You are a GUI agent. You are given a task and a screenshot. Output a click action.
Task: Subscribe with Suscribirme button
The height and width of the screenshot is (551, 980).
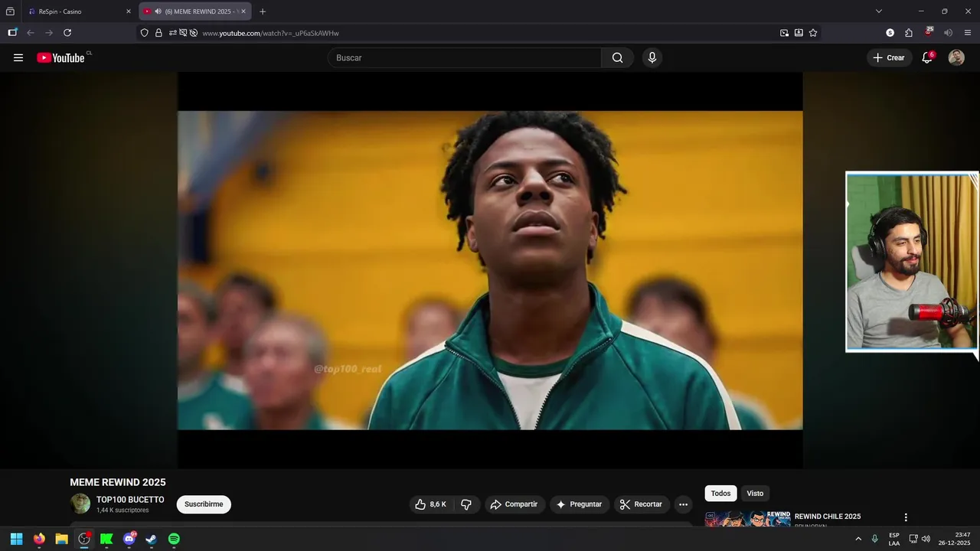pos(204,504)
